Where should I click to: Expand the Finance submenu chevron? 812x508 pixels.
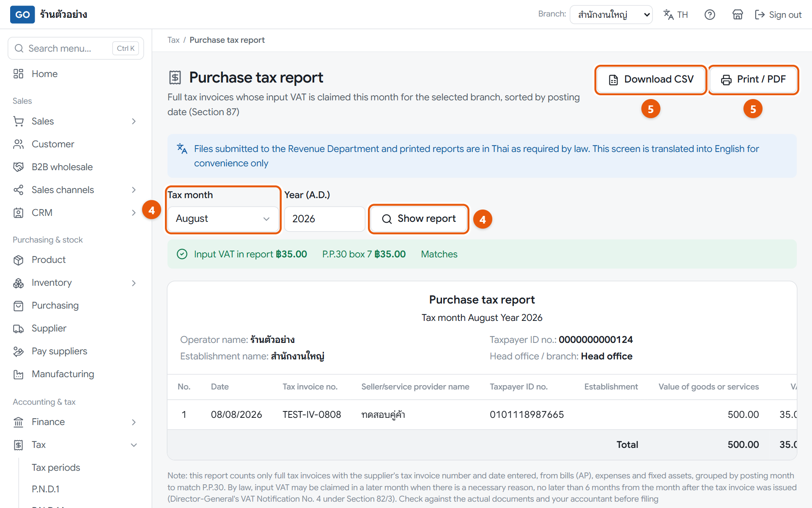[134, 422]
